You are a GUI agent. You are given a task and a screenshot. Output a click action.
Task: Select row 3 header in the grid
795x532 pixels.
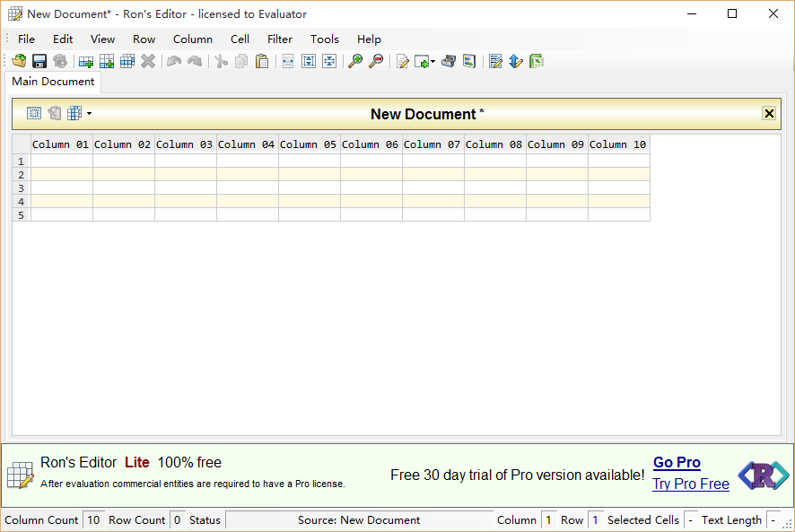[x=21, y=188]
